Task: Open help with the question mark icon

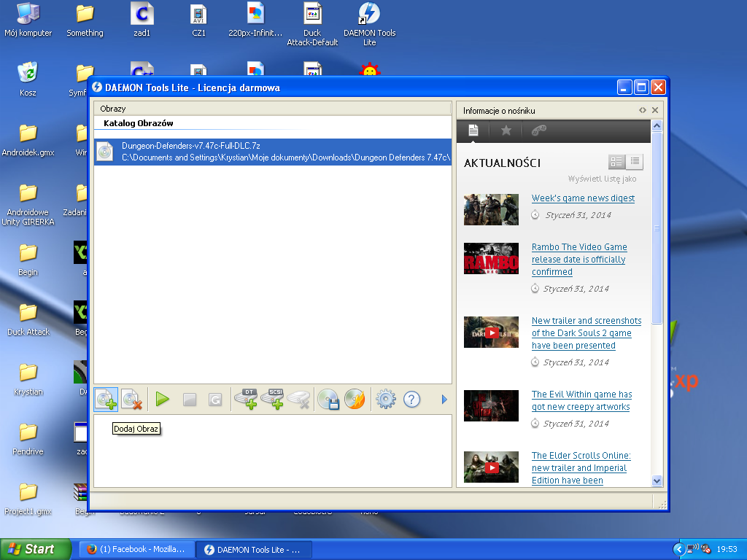Action: 411,400
